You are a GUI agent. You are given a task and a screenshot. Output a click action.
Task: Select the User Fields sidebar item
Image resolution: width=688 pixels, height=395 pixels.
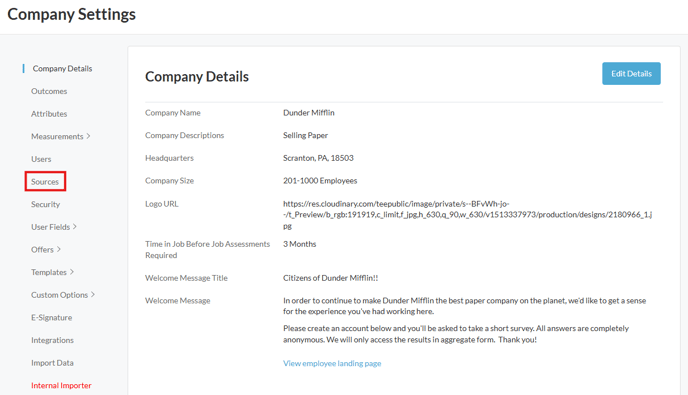50,227
